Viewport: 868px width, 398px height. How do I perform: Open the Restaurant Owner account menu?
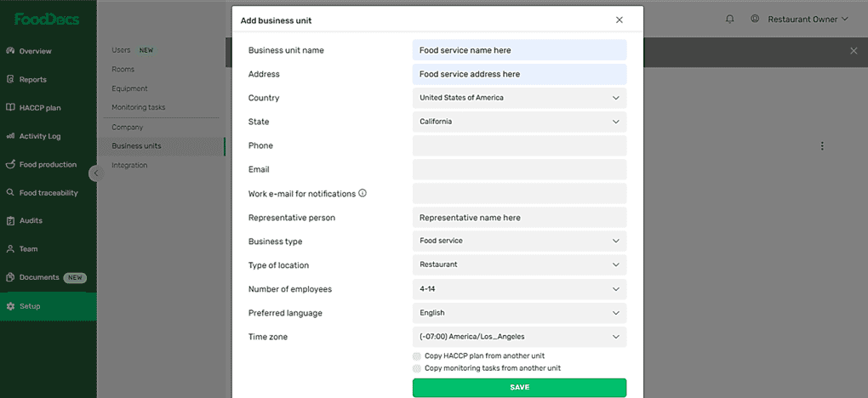[800, 19]
